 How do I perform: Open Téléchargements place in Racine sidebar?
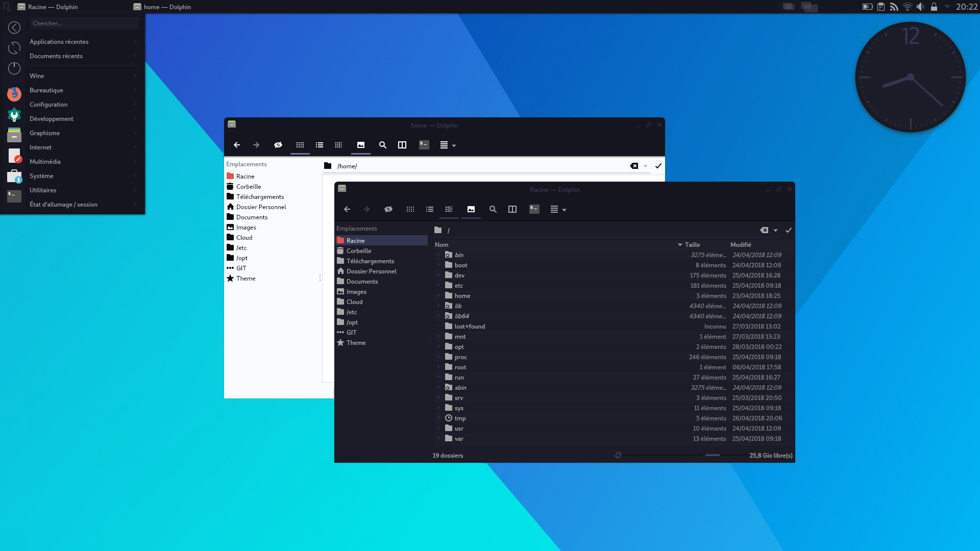370,261
